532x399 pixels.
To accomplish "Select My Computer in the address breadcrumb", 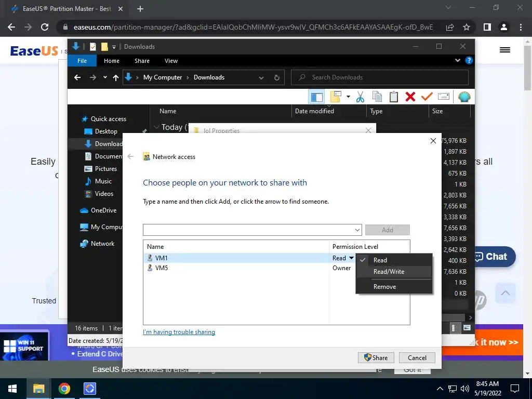I will pos(163,77).
